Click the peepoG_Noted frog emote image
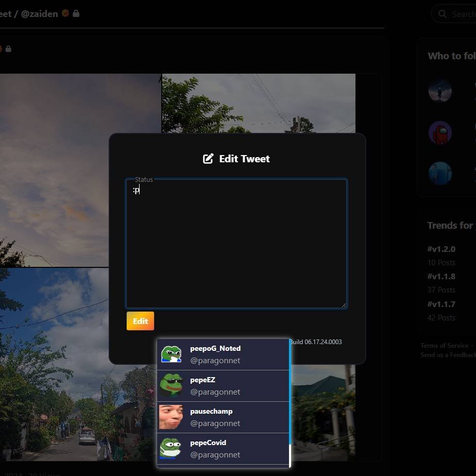476x476 pixels. tap(171, 354)
